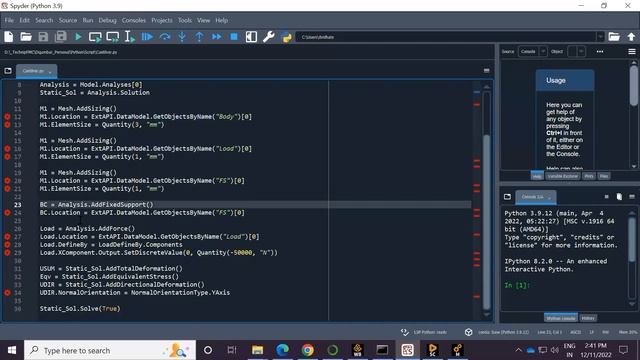
Task: Open Preferences via the wrench icon
Action: [x=269, y=37]
